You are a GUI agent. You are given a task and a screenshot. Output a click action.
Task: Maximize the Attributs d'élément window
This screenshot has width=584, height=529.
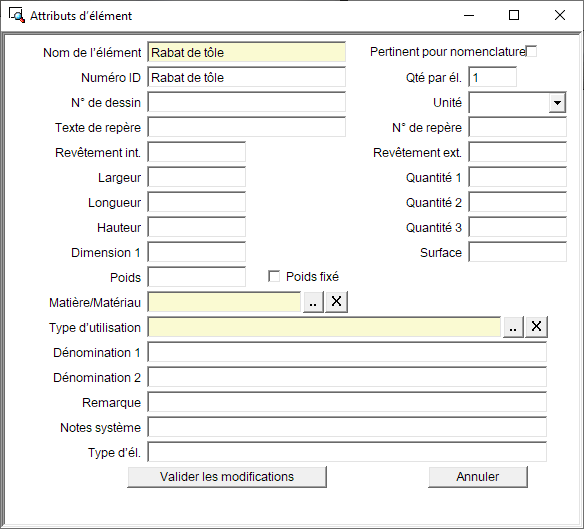514,15
